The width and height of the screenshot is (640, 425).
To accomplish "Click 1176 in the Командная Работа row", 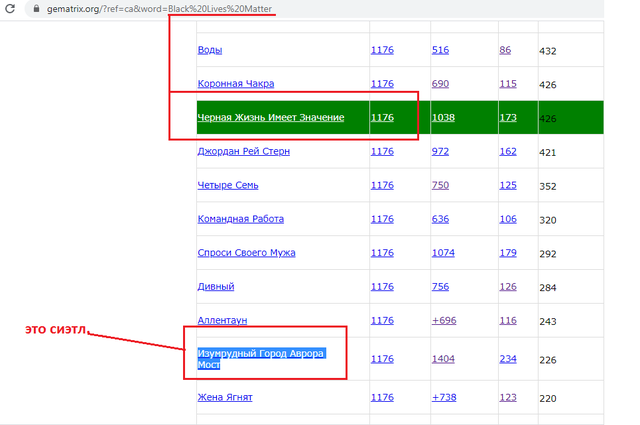I will click(x=382, y=219).
